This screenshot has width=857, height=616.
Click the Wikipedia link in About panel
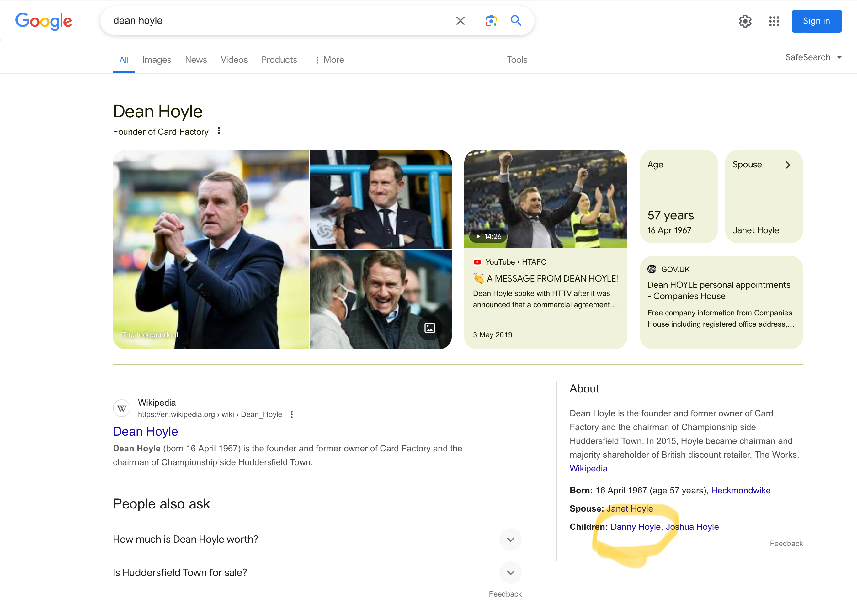588,468
